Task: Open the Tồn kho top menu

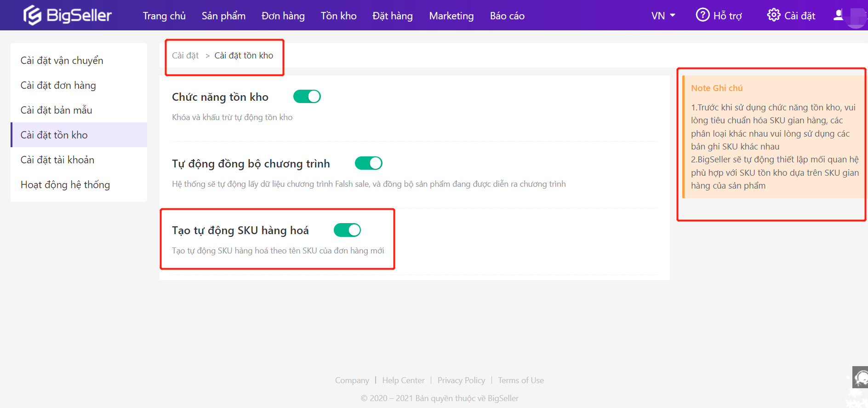Action: coord(338,16)
